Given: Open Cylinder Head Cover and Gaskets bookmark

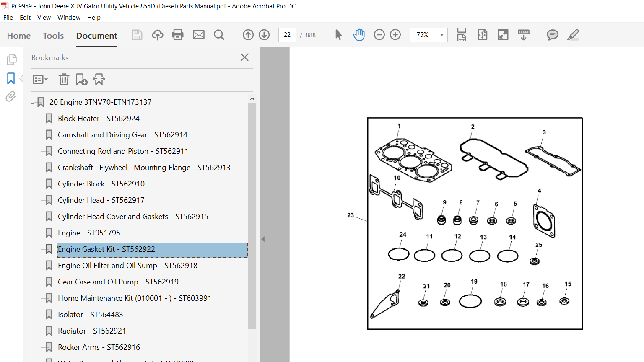Looking at the screenshot, I should pos(133,217).
